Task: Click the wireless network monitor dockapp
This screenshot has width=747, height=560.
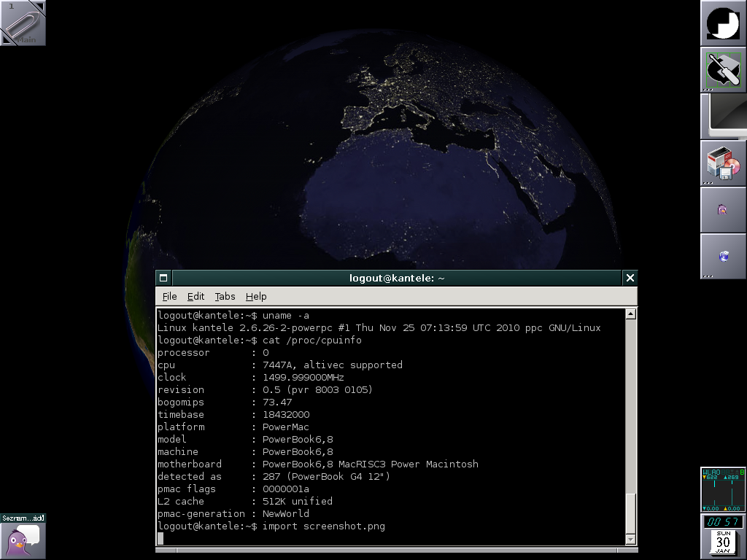Action: 723,489
